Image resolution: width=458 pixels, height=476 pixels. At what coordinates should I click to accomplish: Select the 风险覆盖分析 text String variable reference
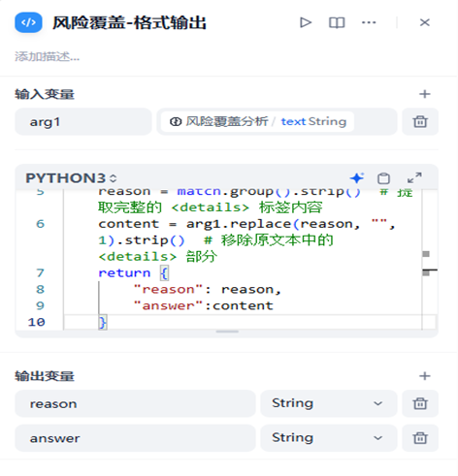point(257,122)
